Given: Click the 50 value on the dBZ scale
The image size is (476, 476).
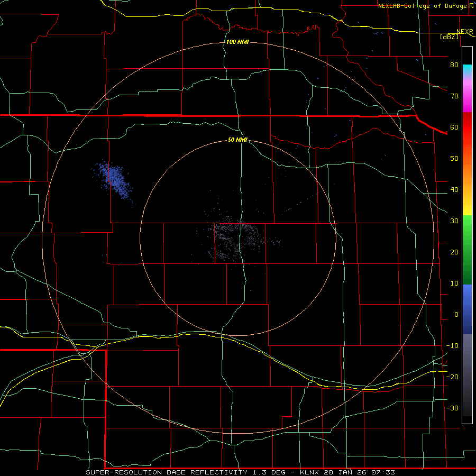Looking at the screenshot, I should (454, 159).
